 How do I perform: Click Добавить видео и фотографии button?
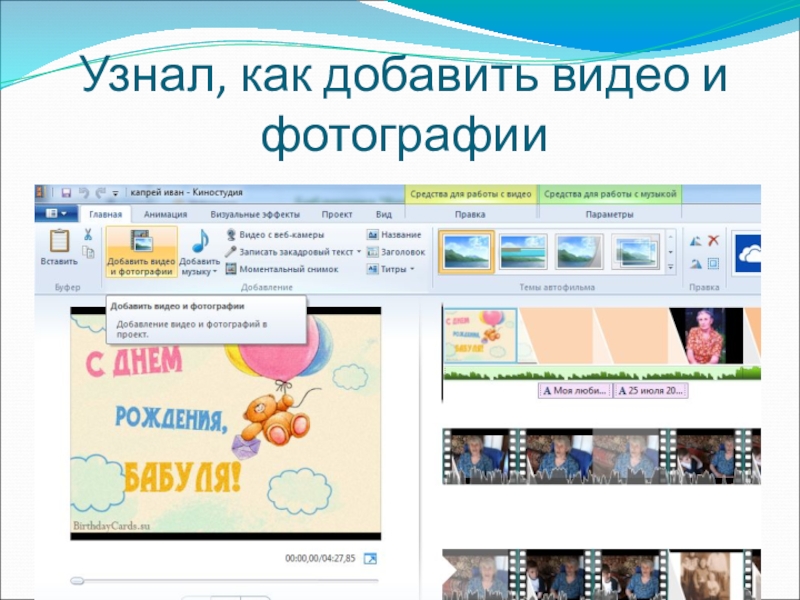point(142,252)
